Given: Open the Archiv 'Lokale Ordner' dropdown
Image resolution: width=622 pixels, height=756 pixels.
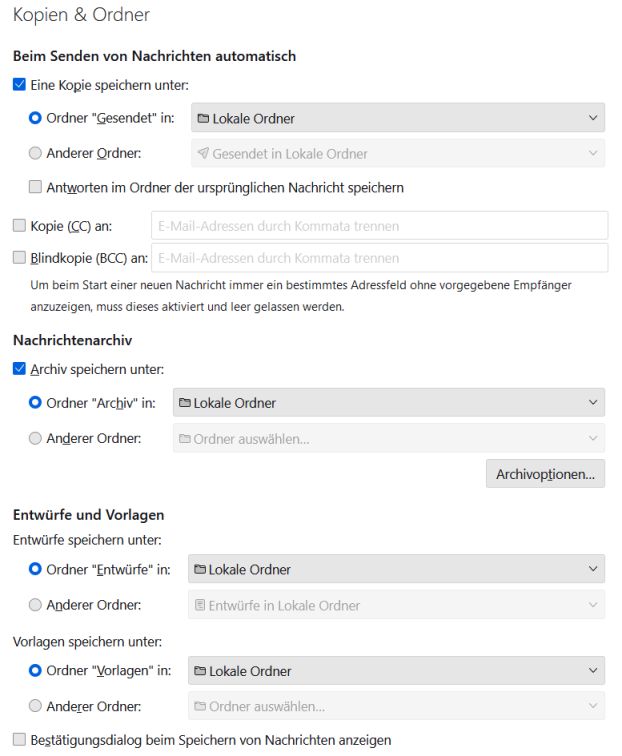Looking at the screenshot, I should [389, 403].
